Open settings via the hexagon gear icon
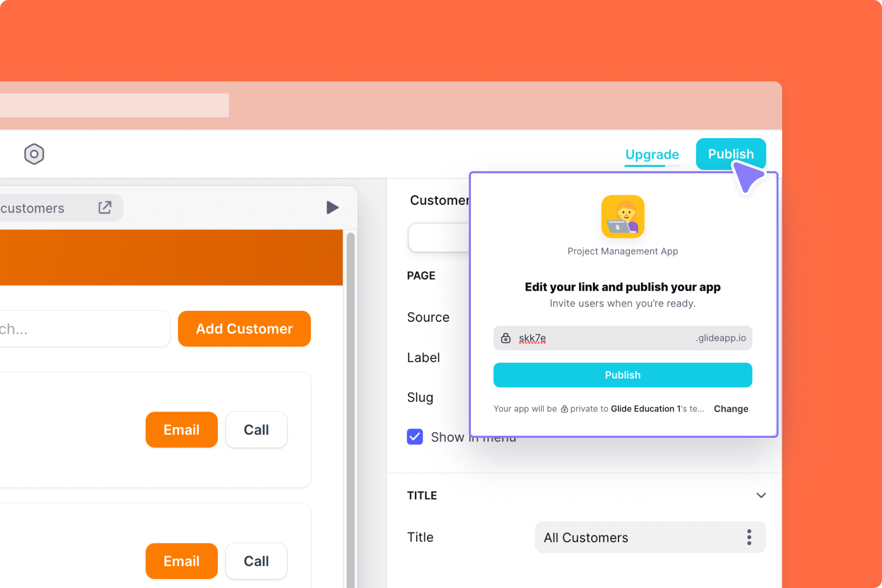The height and width of the screenshot is (588, 882). 34,154
